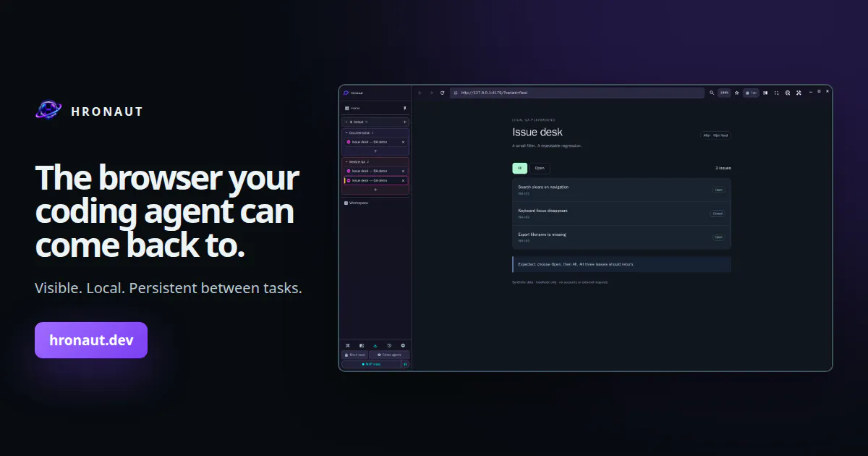Collapse the Website QA group
Viewport: 868px width, 456px height.
coord(346,161)
